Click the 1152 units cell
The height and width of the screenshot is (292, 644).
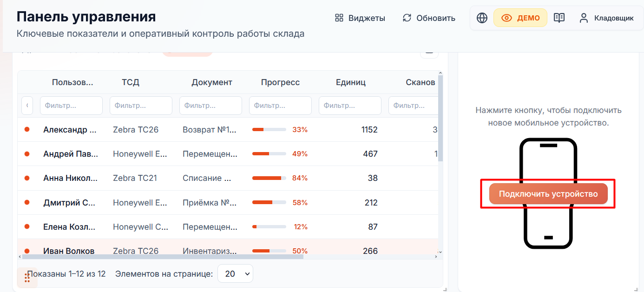tap(369, 130)
